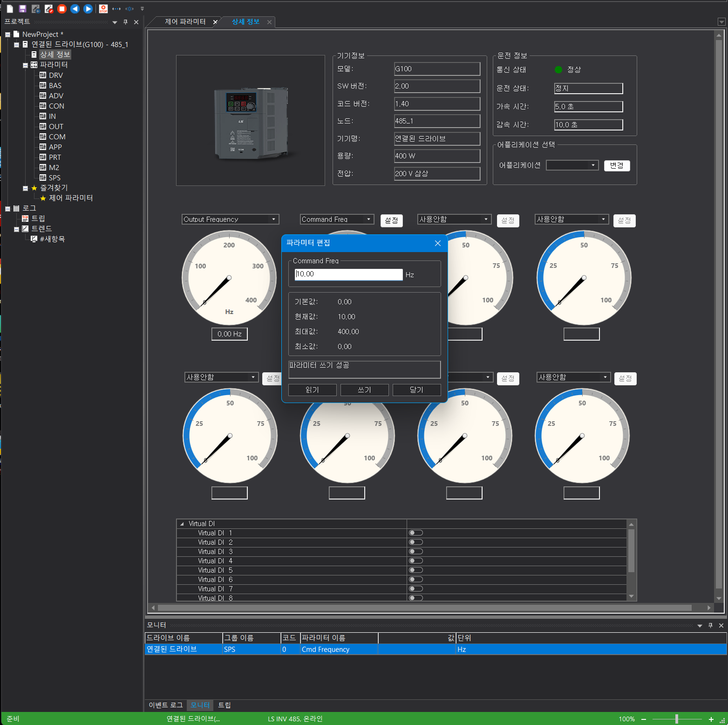Toggle the Virtual DI 1 switch
Screen dimensions: 728x725
pos(415,533)
